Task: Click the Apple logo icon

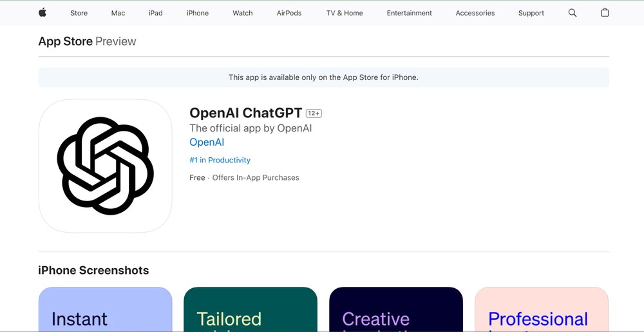Action: coord(43,13)
